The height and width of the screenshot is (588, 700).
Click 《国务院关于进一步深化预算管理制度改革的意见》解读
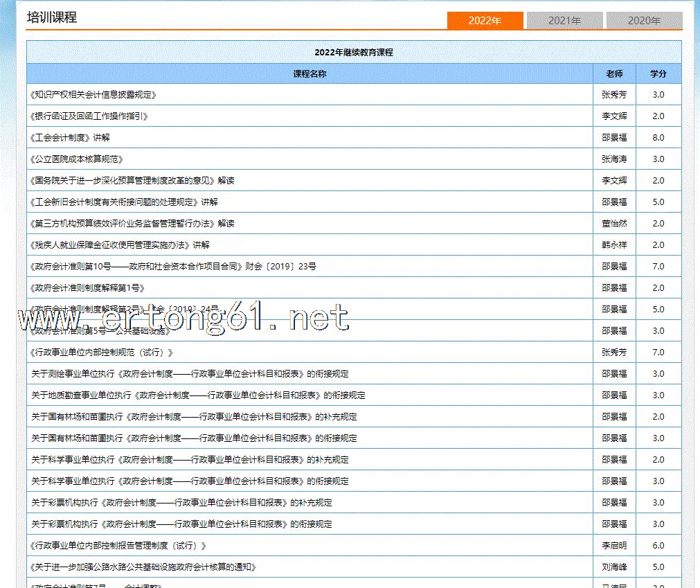[x=132, y=181]
